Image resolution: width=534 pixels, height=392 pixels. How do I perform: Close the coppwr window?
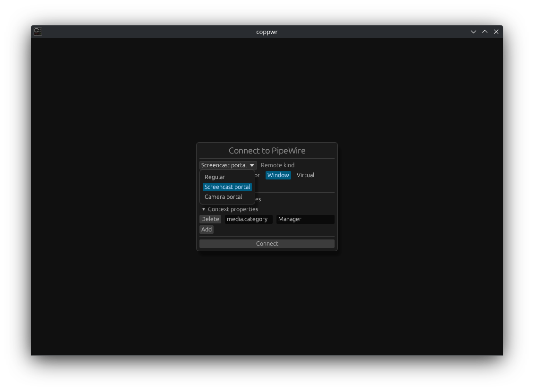(496, 32)
